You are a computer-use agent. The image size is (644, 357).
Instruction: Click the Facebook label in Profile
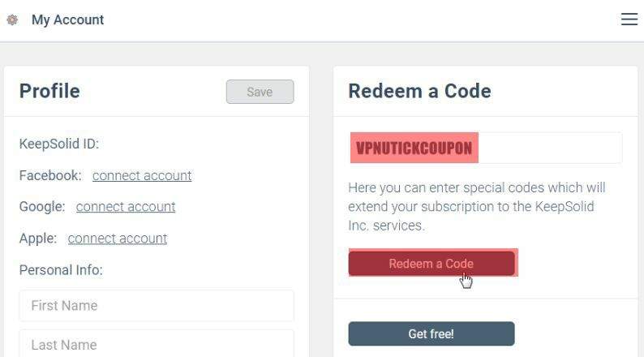point(50,176)
